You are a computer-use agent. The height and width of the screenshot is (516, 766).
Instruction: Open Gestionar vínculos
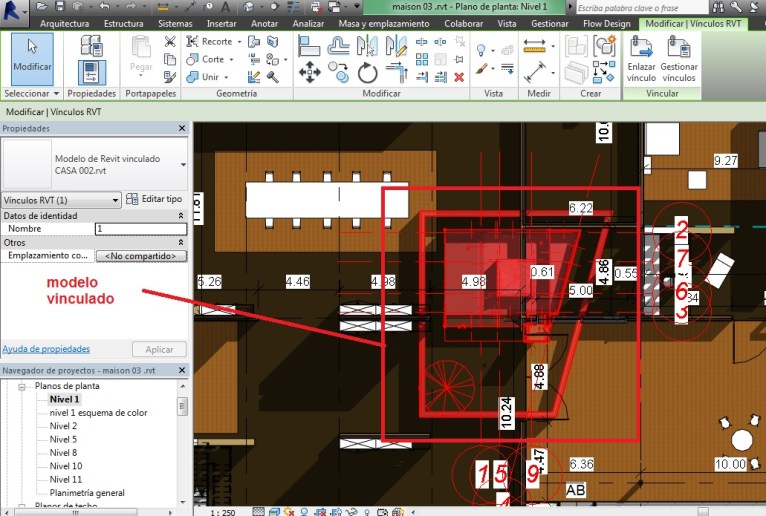click(679, 56)
